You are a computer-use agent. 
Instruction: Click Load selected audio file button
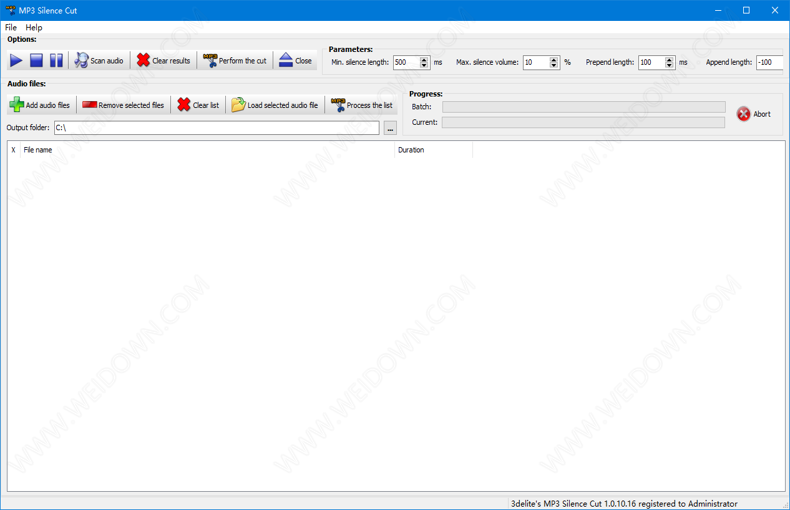pos(275,105)
